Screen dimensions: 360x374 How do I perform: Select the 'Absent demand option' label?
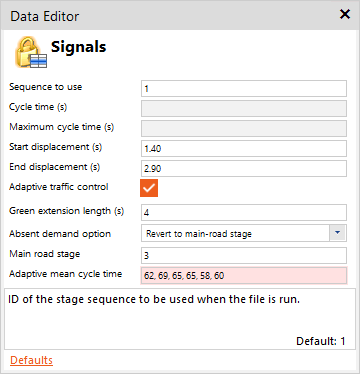point(60,234)
